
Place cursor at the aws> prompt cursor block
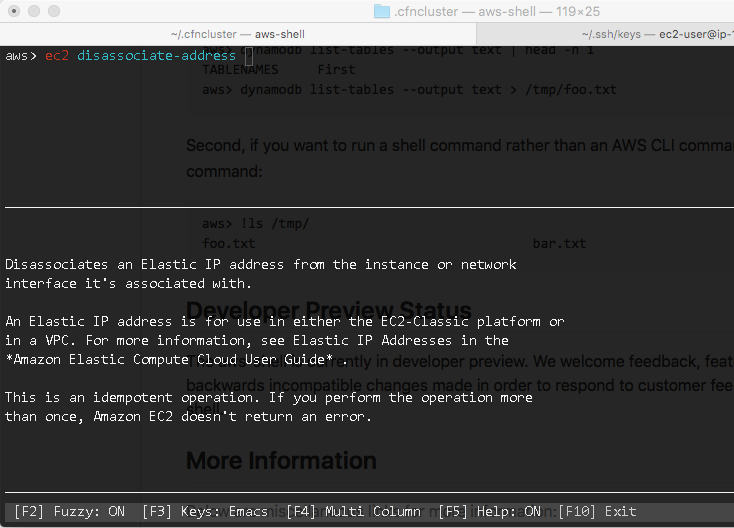(x=249, y=56)
